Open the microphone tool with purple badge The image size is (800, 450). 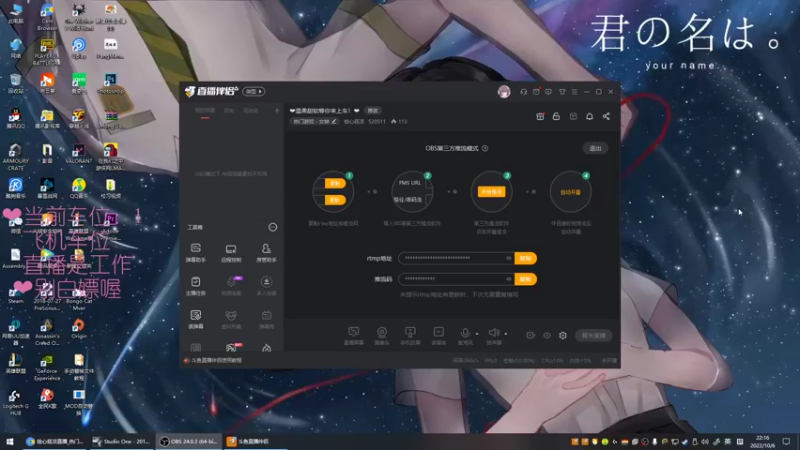231,286
